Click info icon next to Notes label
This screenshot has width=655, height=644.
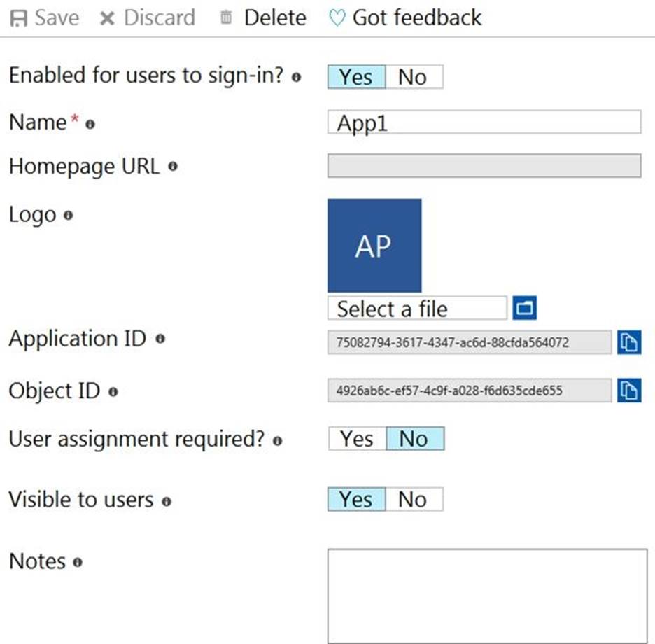78,562
